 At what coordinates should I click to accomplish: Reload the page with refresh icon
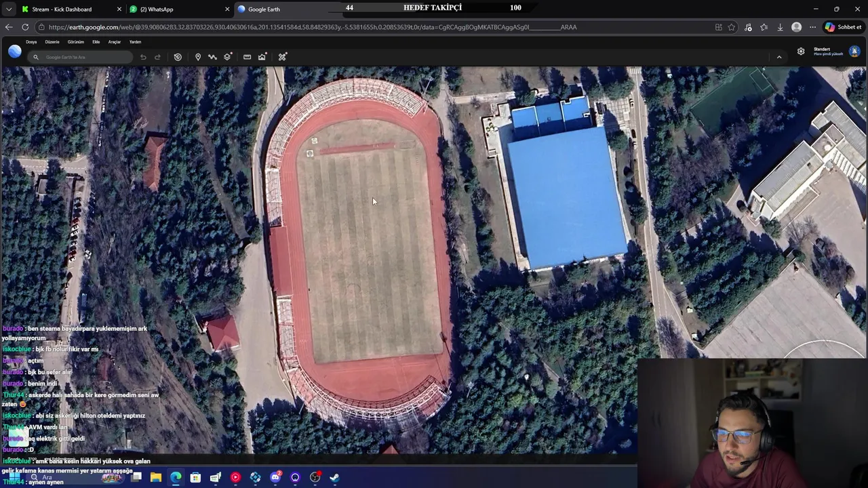click(x=25, y=27)
